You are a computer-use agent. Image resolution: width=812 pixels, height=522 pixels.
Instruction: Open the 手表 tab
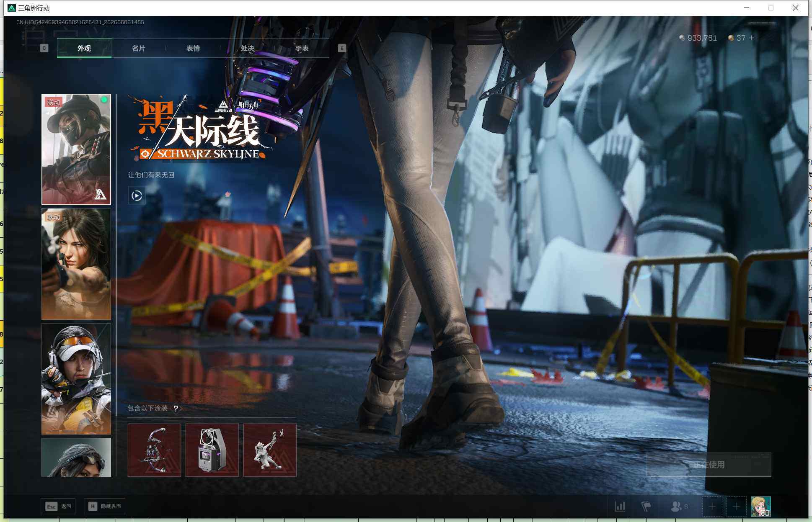tap(302, 48)
